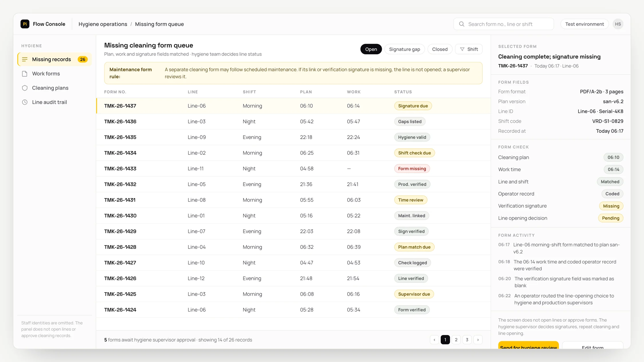This screenshot has height=362, width=644.
Task: Click the FORM NO. column header
Action: (x=115, y=92)
